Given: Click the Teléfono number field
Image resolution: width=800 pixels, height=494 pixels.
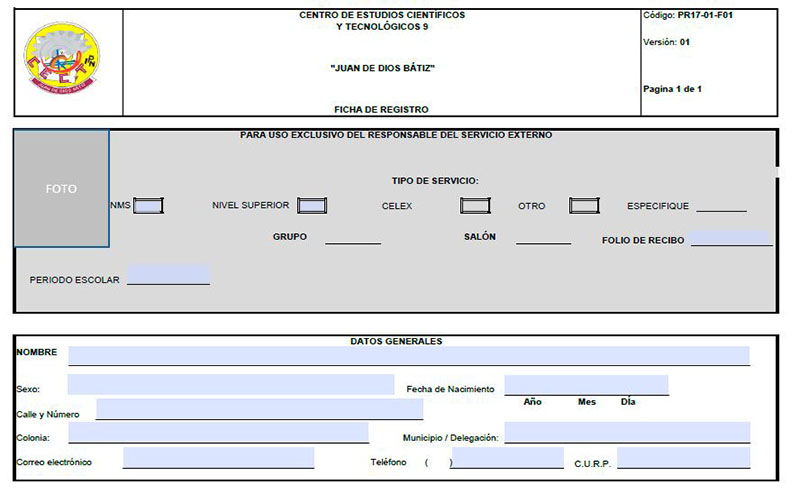Looking at the screenshot, I should pyautogui.click(x=508, y=458).
